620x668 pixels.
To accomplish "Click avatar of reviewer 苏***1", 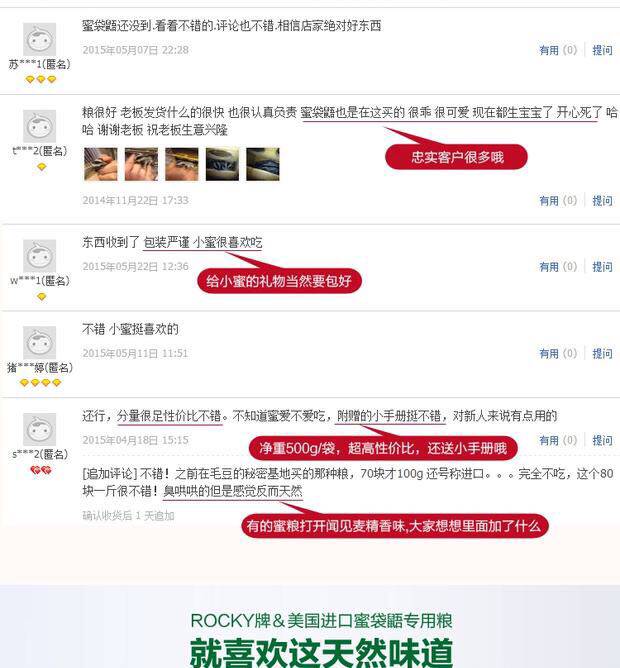I will pos(39,39).
